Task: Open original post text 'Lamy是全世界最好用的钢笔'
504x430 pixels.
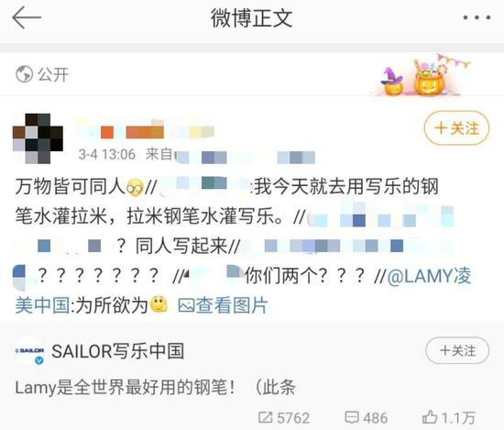Action: click(x=125, y=387)
